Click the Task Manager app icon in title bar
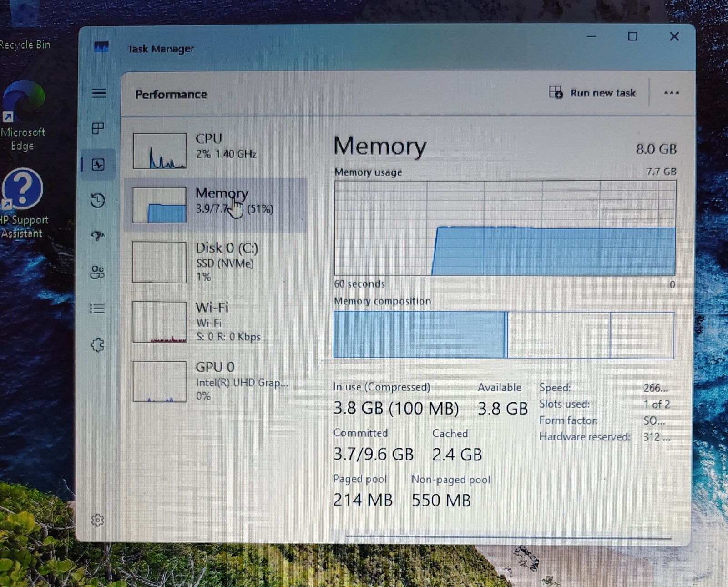This screenshot has height=587, width=728. click(101, 47)
